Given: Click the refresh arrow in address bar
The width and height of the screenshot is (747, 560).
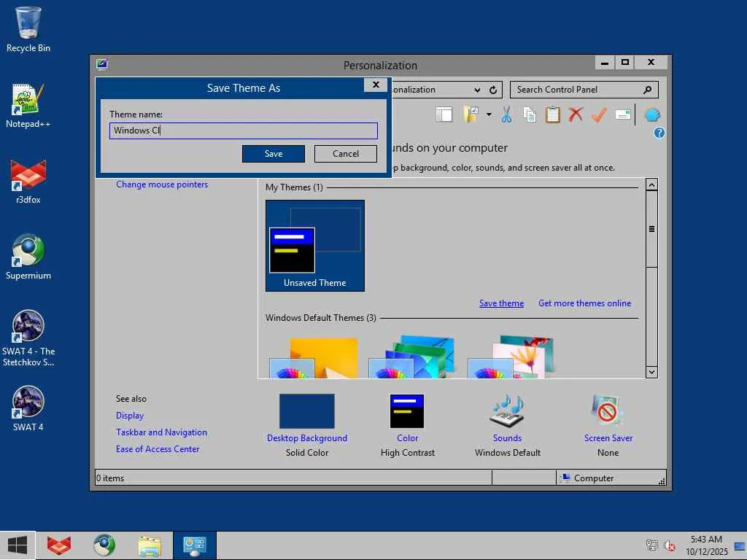Looking at the screenshot, I should (x=493, y=90).
